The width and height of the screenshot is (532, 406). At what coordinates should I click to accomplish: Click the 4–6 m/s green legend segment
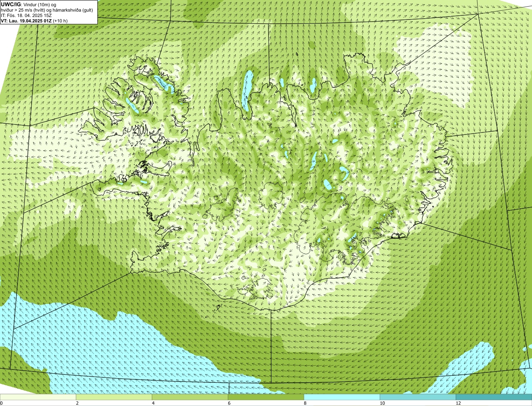pyautogui.click(x=190, y=397)
